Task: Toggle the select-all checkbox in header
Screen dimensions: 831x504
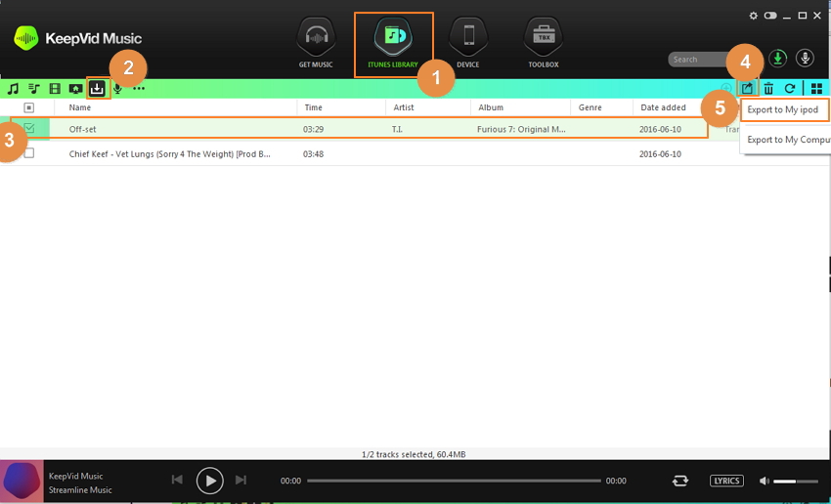Action: point(29,107)
